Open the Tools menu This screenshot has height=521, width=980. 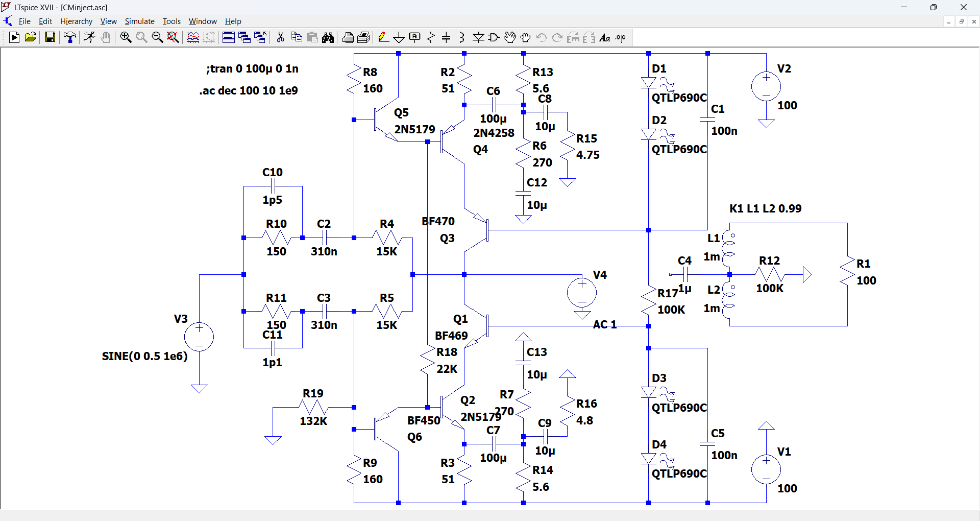click(x=171, y=21)
